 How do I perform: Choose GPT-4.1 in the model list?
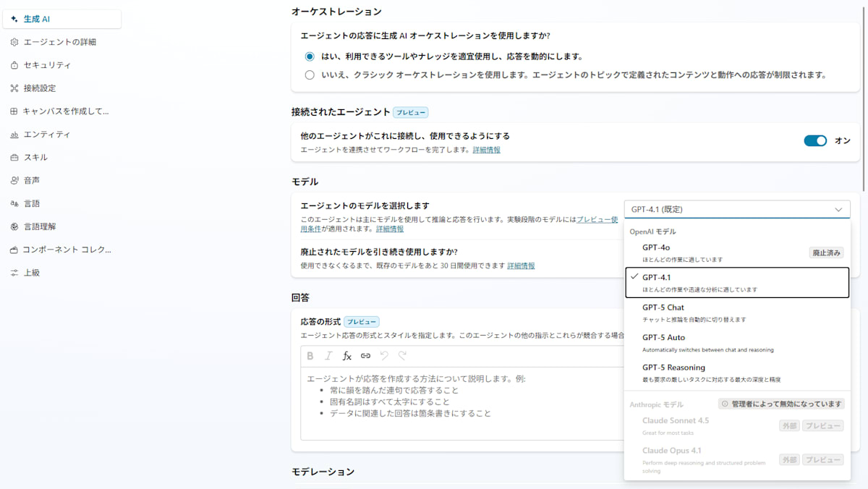737,283
